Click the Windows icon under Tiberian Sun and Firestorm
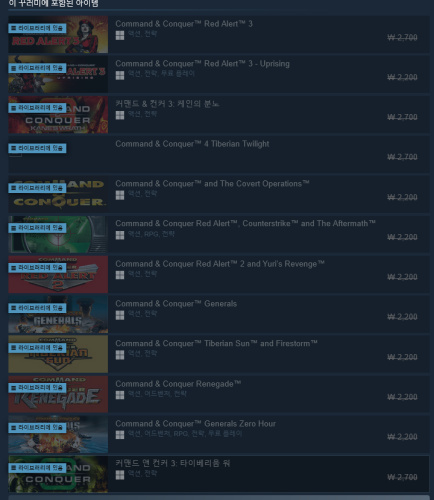Image resolution: width=434 pixels, height=500 pixels. (x=120, y=355)
